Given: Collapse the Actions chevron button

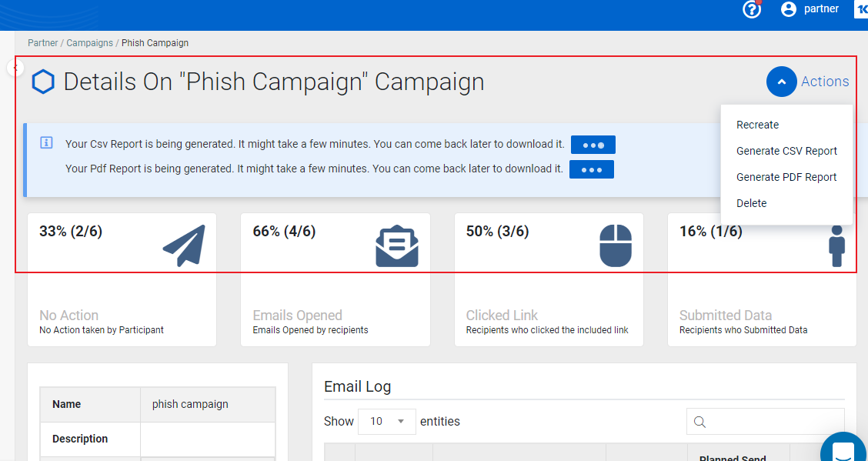Looking at the screenshot, I should click(781, 82).
